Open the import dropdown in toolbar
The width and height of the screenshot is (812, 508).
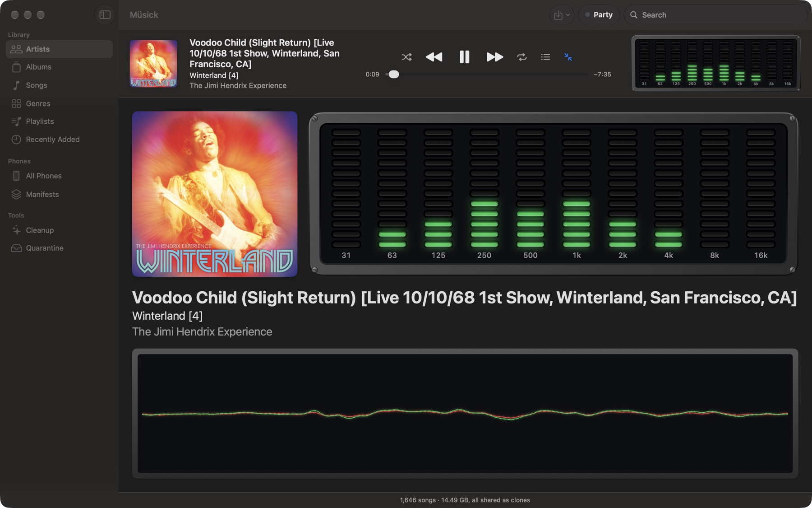[x=562, y=15]
